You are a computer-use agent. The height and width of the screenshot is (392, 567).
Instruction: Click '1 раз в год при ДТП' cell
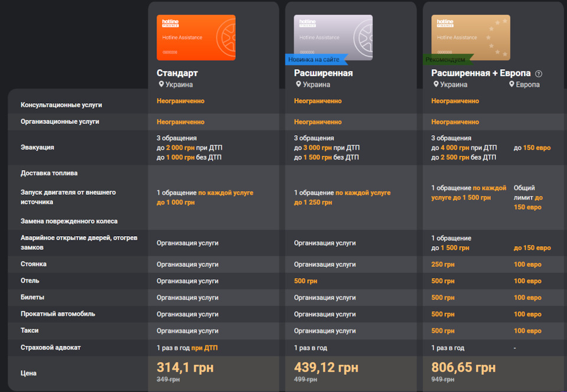pyautogui.click(x=187, y=348)
